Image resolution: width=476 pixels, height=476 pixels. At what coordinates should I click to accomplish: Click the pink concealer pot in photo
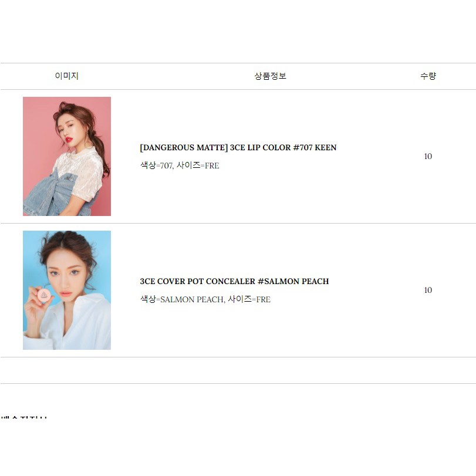[x=45, y=295]
